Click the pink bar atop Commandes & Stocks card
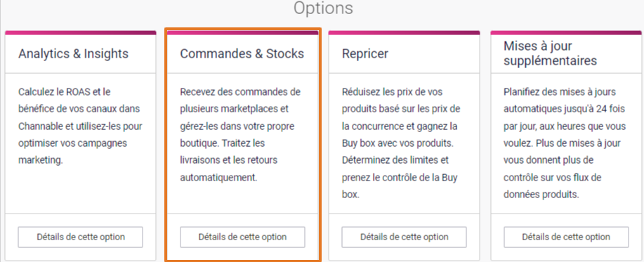Image resolution: width=644 pixels, height=262 pixels. pos(242,32)
